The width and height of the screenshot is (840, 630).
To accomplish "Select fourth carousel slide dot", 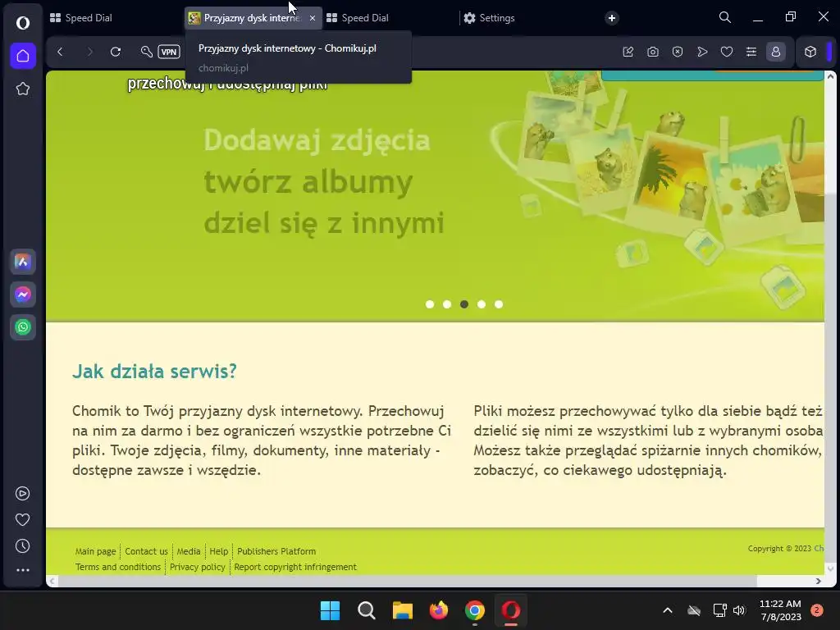I will (482, 304).
